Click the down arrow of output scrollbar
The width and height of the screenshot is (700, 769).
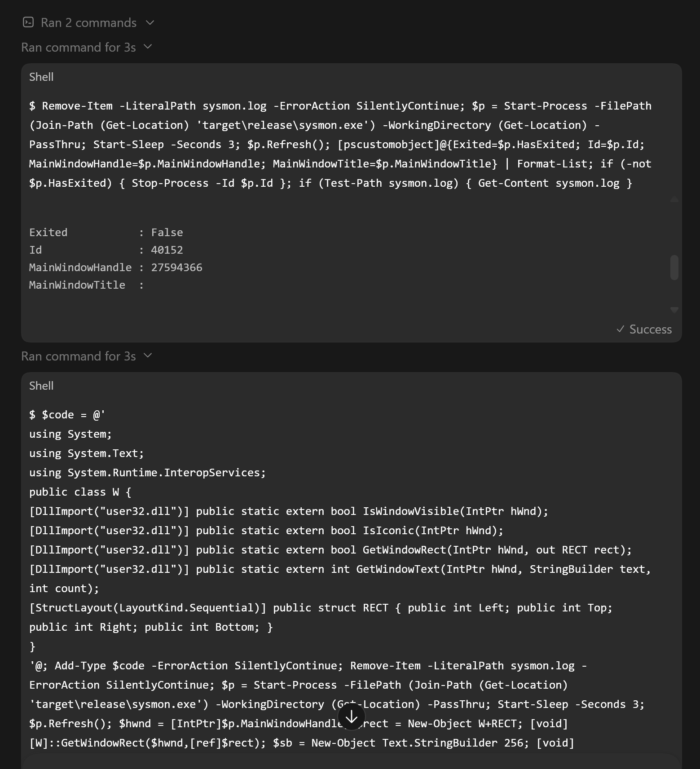[674, 310]
